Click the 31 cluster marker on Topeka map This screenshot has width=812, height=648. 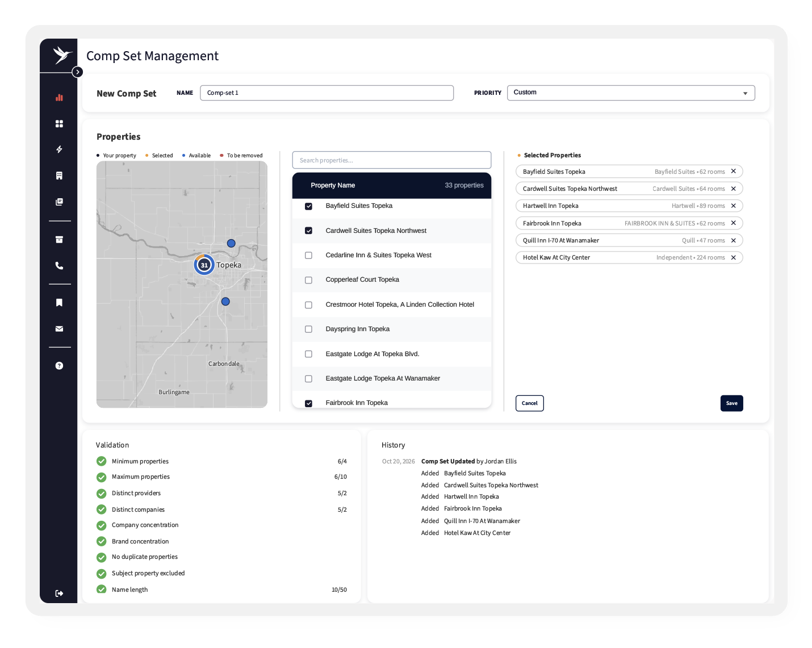(x=204, y=265)
